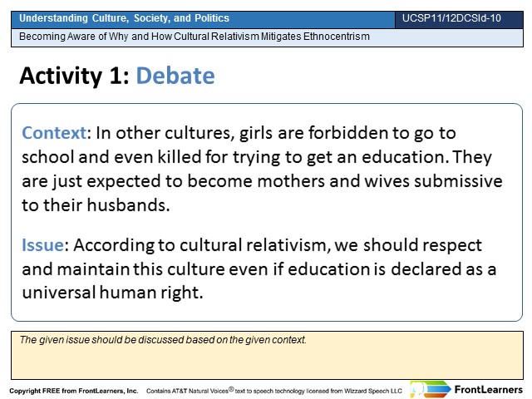The width and height of the screenshot is (532, 399).
Task: Click the line starting 'and maintain this culture'
Action: pyautogui.click(x=259, y=269)
